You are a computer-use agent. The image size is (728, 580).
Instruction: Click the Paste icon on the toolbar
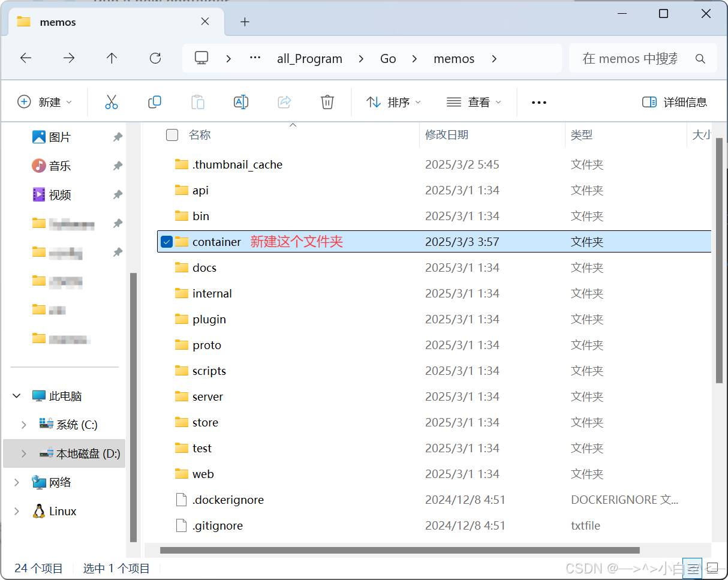pos(198,102)
